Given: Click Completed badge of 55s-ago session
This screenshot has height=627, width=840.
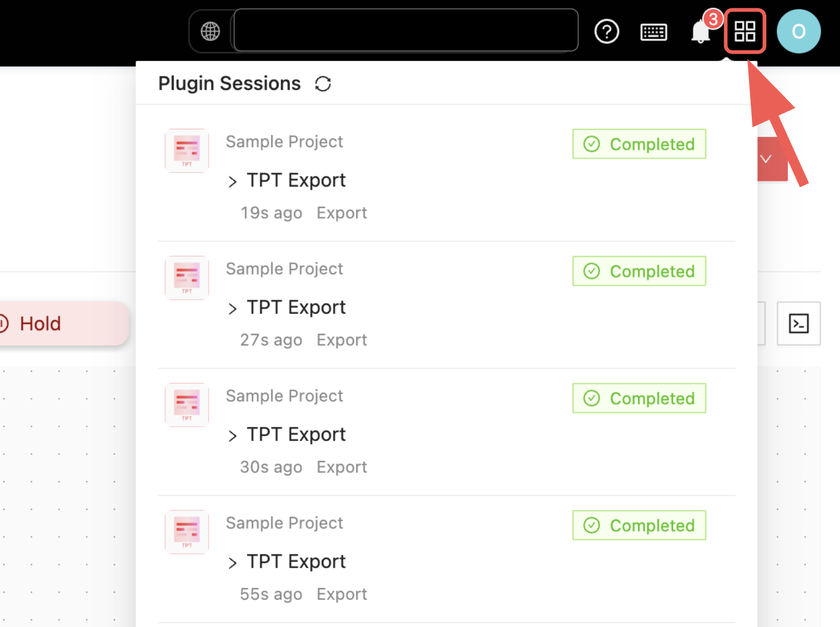Looking at the screenshot, I should click(x=639, y=525).
